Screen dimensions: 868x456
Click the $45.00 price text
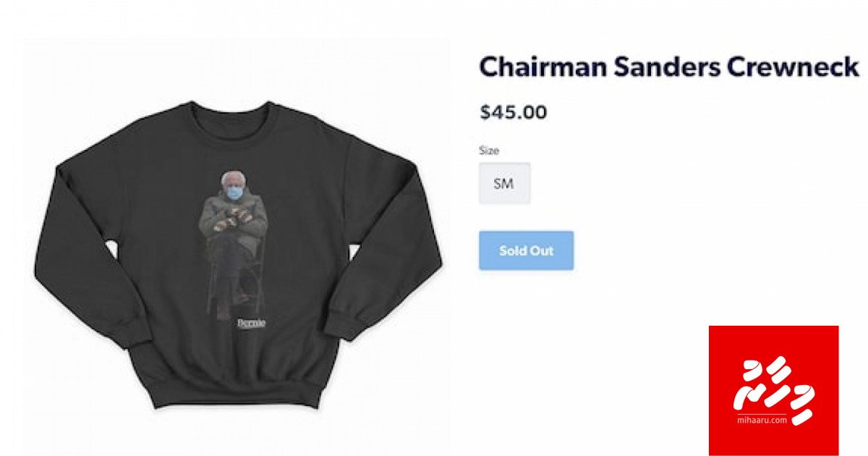pos(514,112)
